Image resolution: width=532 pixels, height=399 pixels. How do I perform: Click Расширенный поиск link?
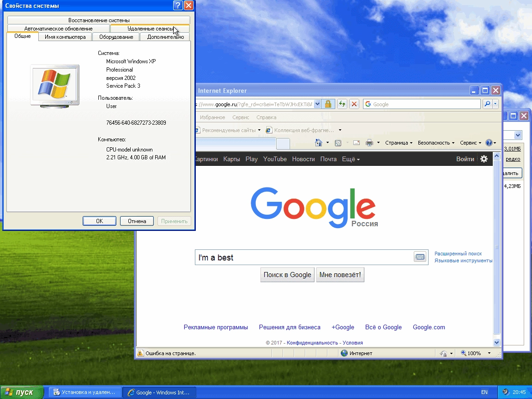[x=458, y=254]
